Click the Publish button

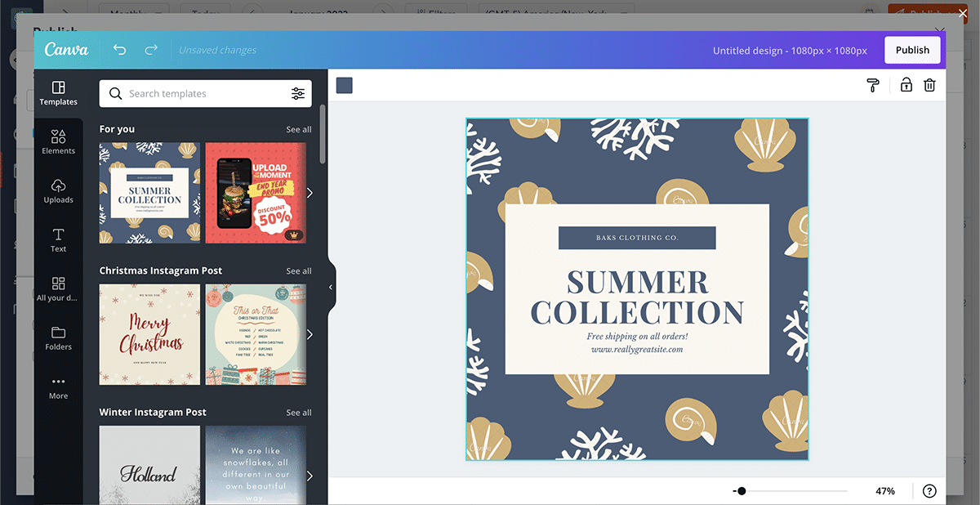click(912, 50)
